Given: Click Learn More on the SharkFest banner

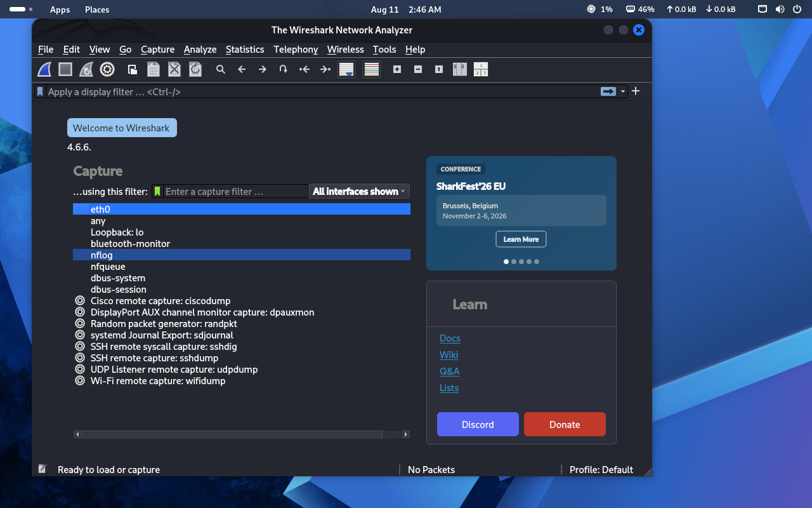Looking at the screenshot, I should point(521,239).
